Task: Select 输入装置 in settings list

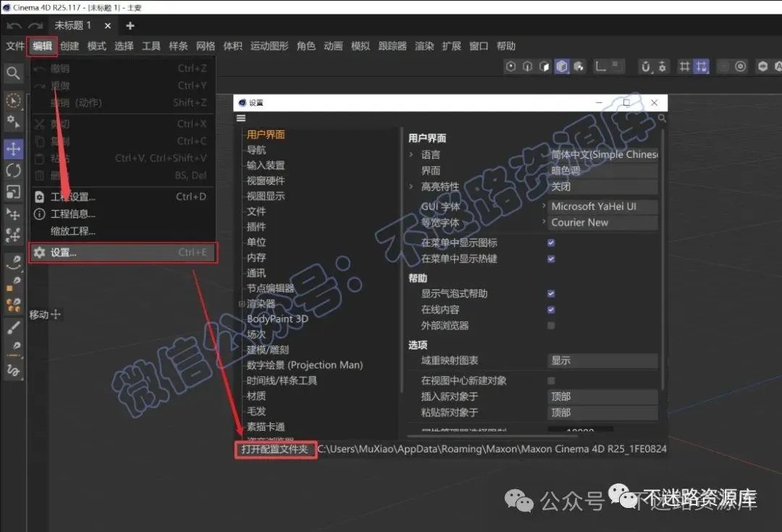Action: (266, 165)
